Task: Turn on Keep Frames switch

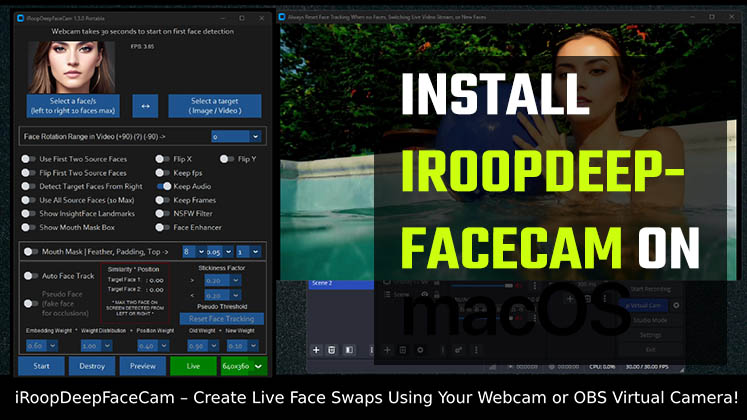Action: pyautogui.click(x=162, y=200)
